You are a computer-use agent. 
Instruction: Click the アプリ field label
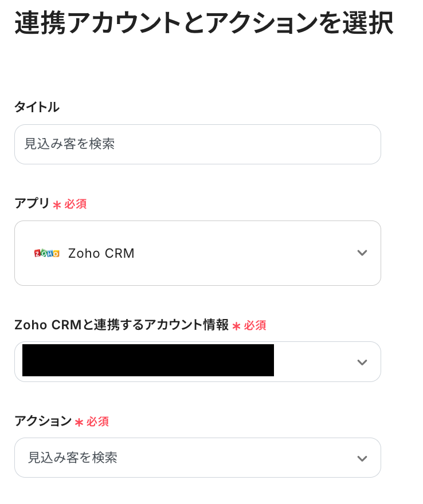pos(32,203)
